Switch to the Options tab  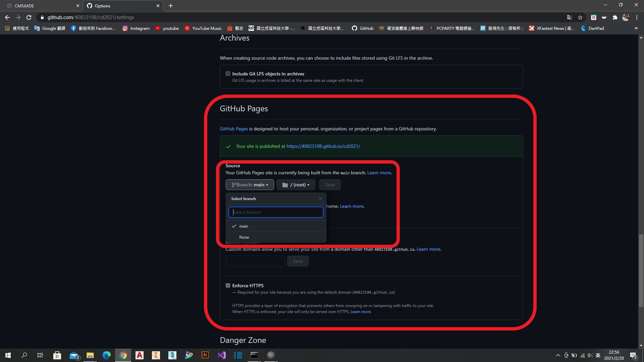click(123, 6)
